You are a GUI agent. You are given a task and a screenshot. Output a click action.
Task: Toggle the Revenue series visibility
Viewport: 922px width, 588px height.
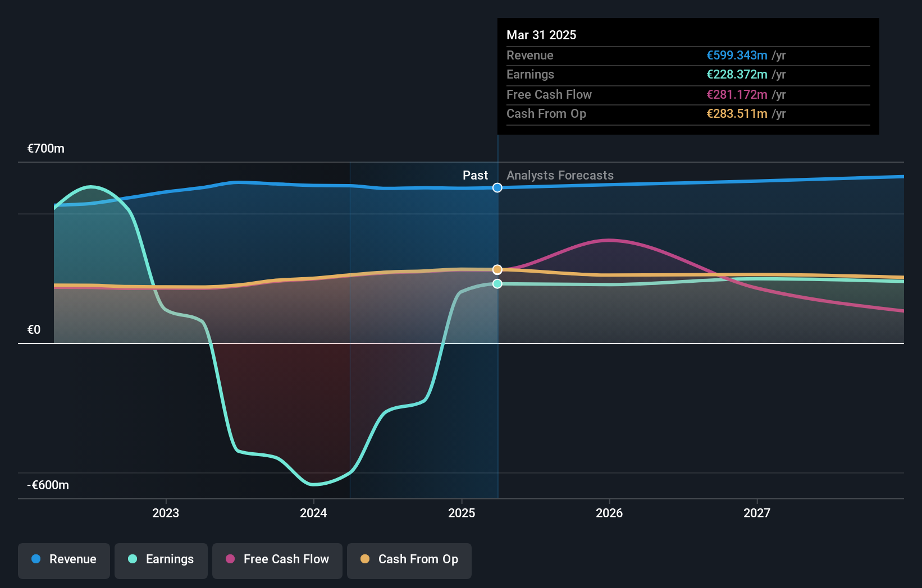point(63,559)
